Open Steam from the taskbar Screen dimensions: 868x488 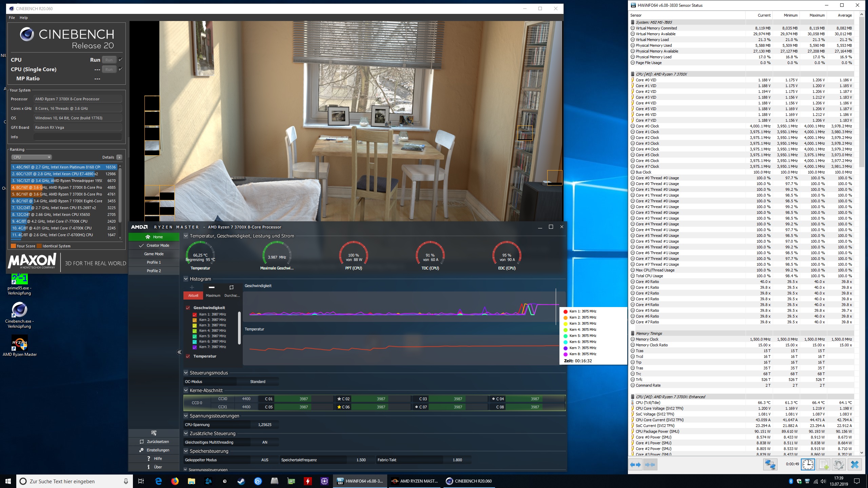click(x=241, y=481)
